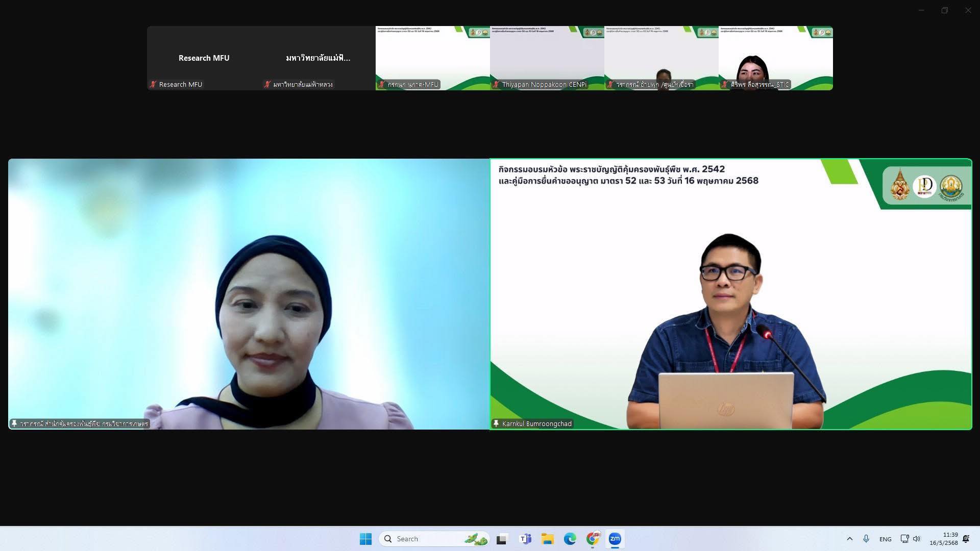The width and height of the screenshot is (980, 551).
Task: Open Task View from the taskbar
Action: click(x=502, y=539)
